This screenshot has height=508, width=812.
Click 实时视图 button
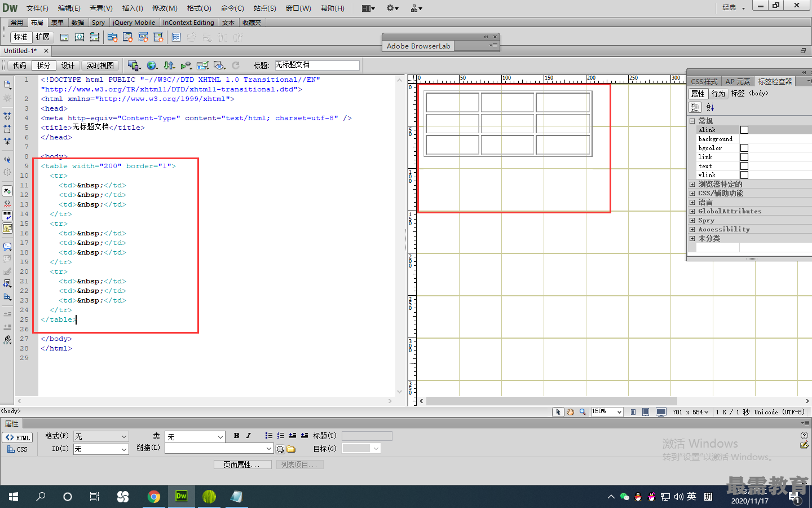100,65
